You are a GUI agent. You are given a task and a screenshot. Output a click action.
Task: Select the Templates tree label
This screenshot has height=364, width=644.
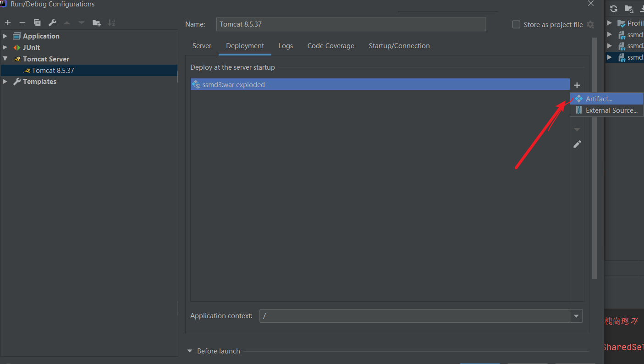(40, 82)
